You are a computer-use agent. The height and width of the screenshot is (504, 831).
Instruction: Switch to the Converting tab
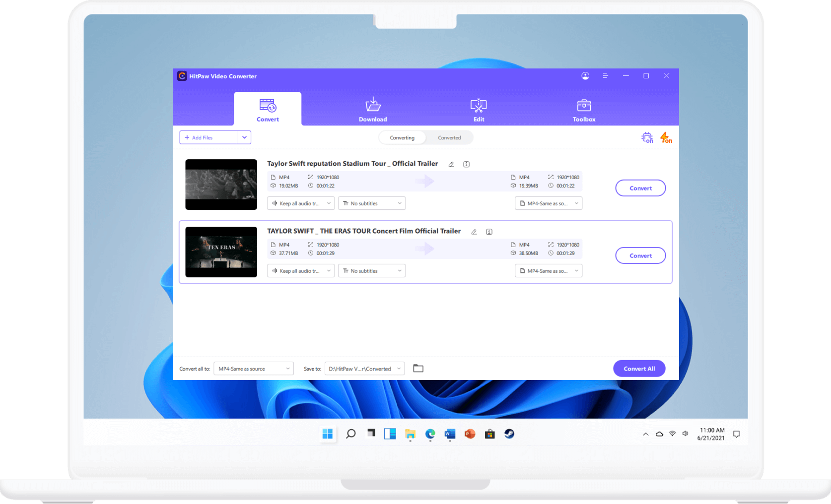(x=402, y=137)
